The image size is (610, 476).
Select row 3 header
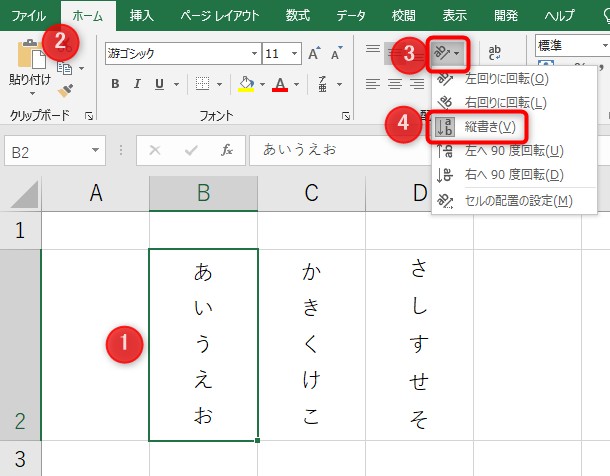pos(20,459)
